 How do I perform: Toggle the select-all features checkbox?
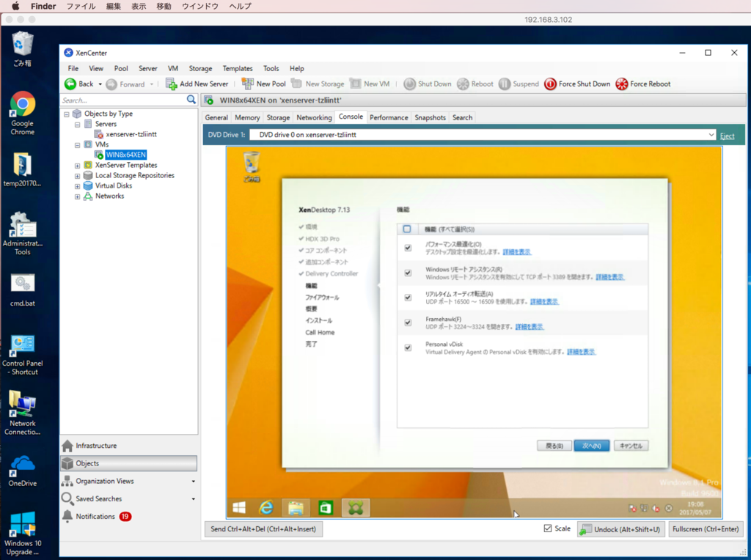tap(407, 229)
